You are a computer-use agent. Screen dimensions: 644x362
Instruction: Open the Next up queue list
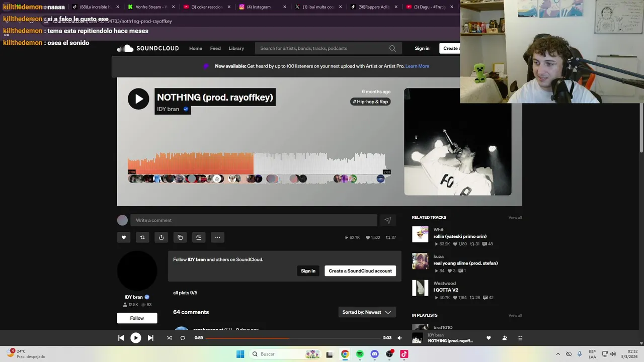[520, 338]
